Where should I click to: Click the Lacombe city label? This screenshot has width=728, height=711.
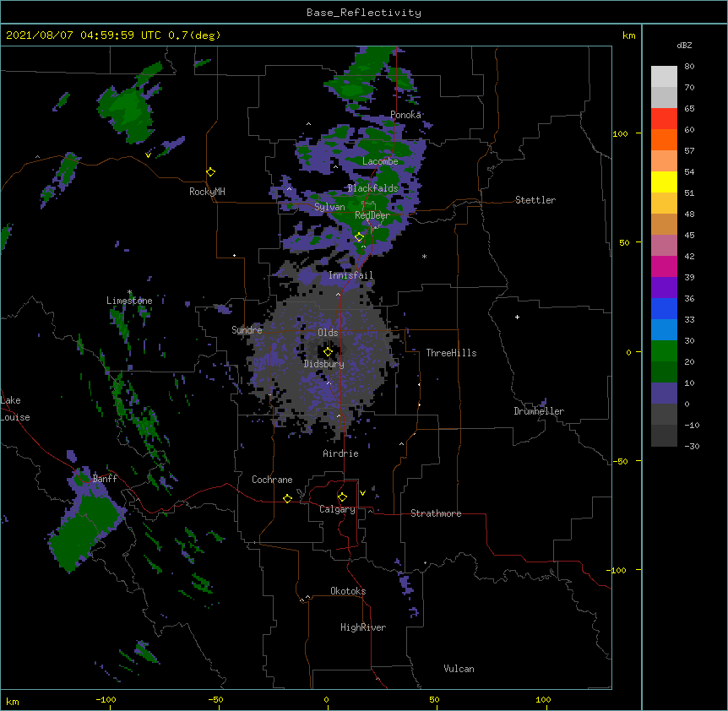(x=380, y=161)
